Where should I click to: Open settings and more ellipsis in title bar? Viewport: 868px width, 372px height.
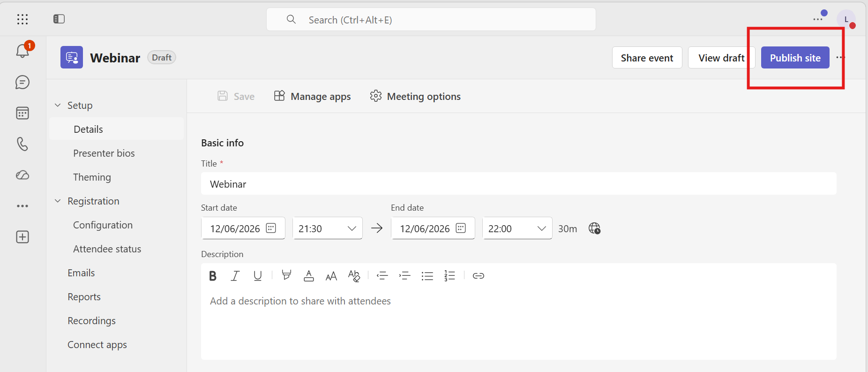point(818,19)
